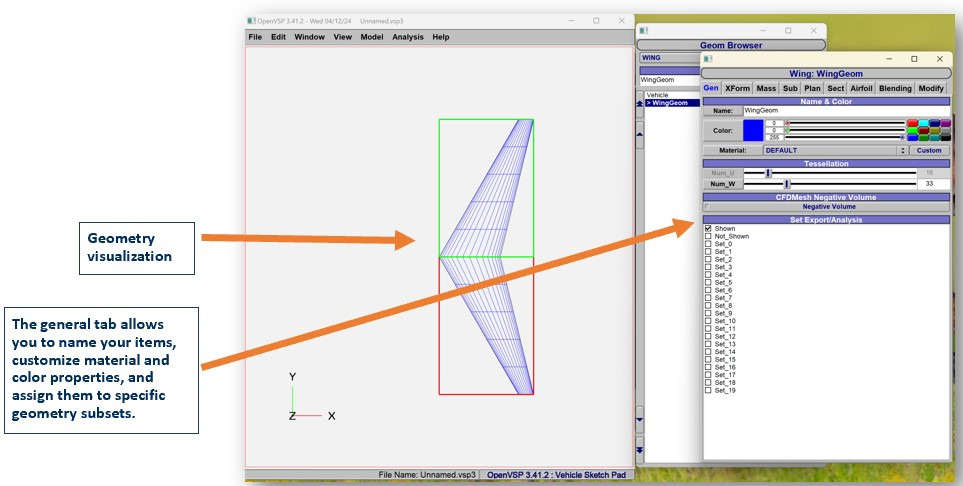
Task: Pick the cyan preset color swatch
Action: point(923,123)
